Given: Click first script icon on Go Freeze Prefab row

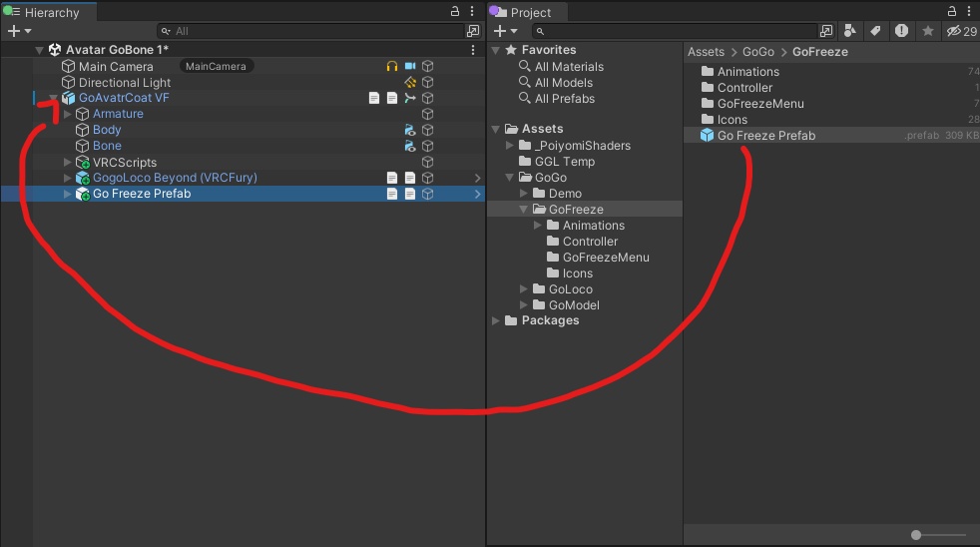Looking at the screenshot, I should click(x=392, y=194).
